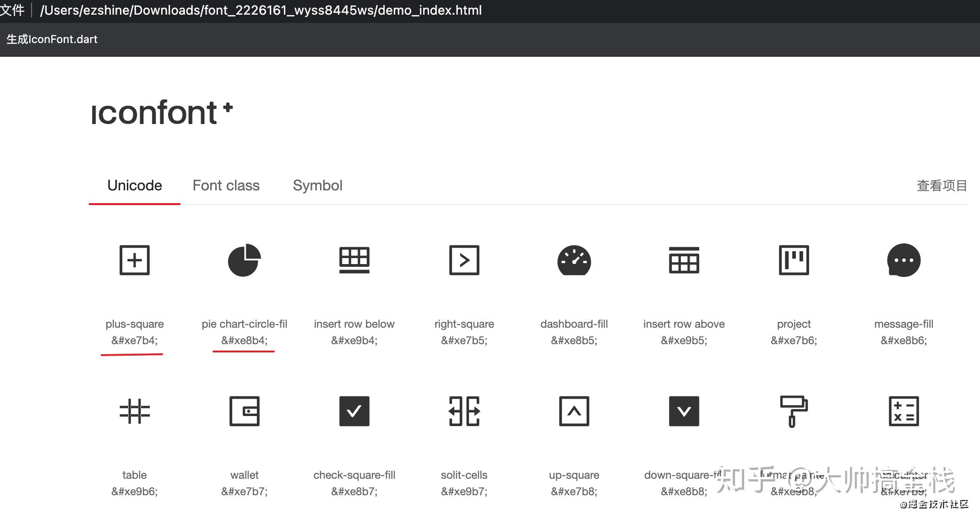This screenshot has height=519, width=980.
Task: Click the right-square icon
Action: click(x=464, y=260)
